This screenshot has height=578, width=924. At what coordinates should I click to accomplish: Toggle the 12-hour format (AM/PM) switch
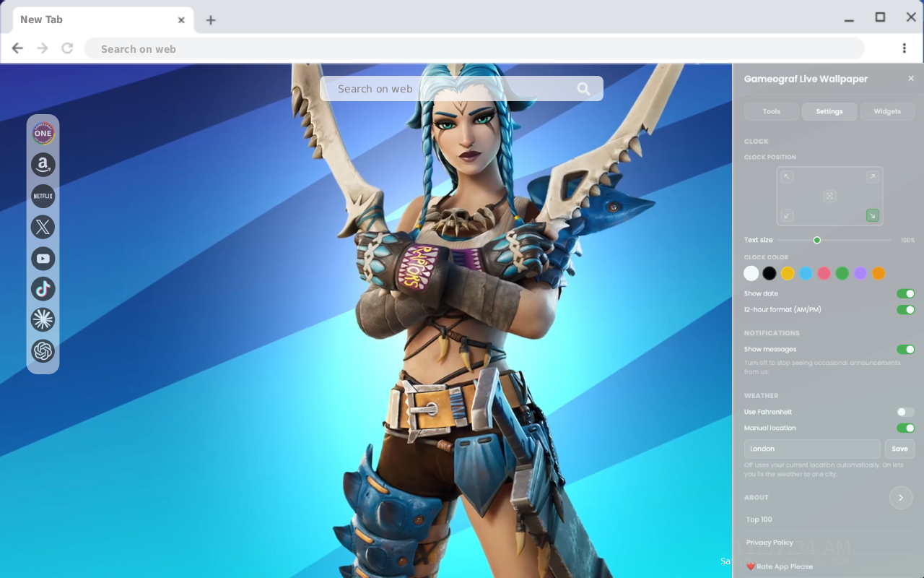pyautogui.click(x=905, y=309)
